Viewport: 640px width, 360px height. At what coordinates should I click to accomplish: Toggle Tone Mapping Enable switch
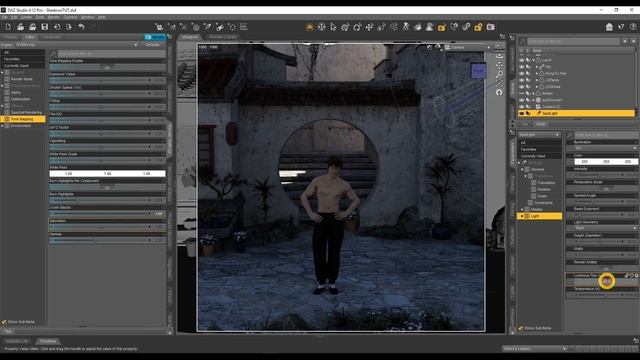pyautogui.click(x=107, y=67)
